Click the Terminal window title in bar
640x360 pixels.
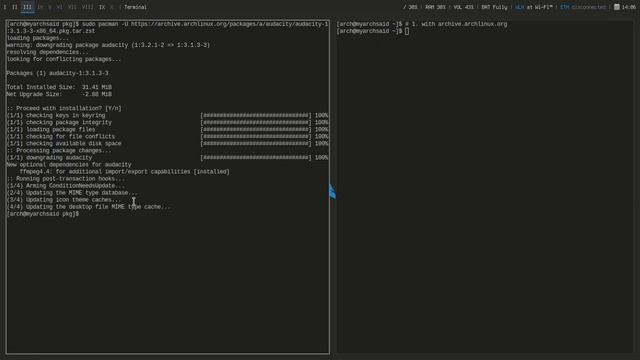click(x=135, y=7)
